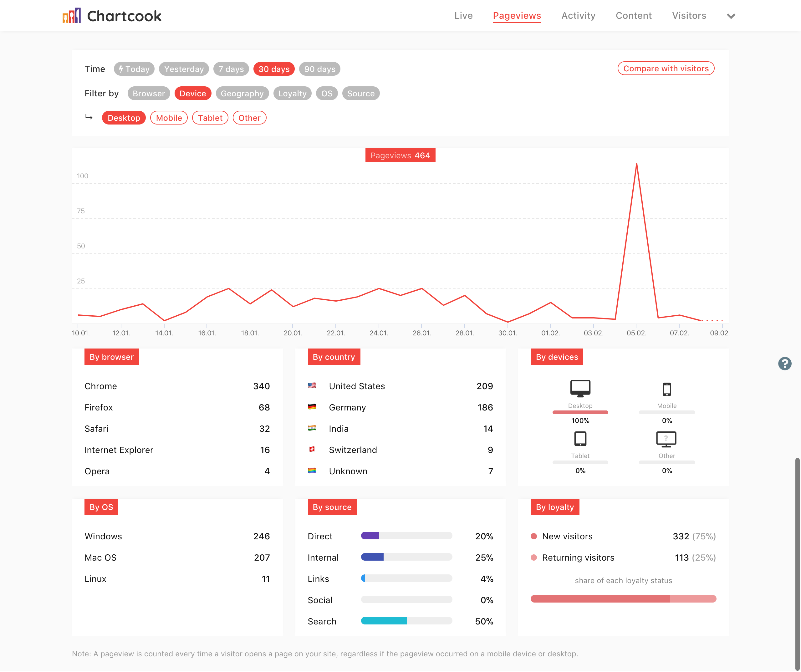Viewport: 801px width, 672px height.
Task: Toggle the Desktop device sub-filter
Action: point(124,118)
